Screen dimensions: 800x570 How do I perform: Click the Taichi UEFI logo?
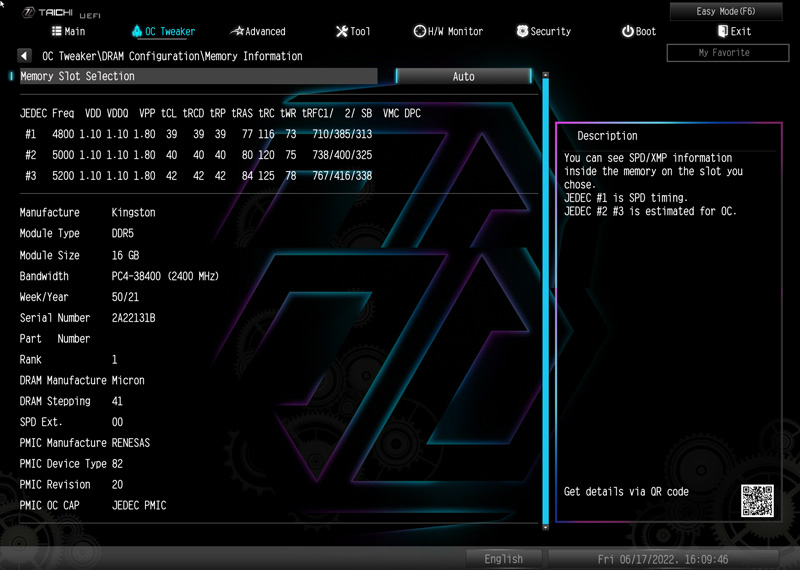click(61, 13)
